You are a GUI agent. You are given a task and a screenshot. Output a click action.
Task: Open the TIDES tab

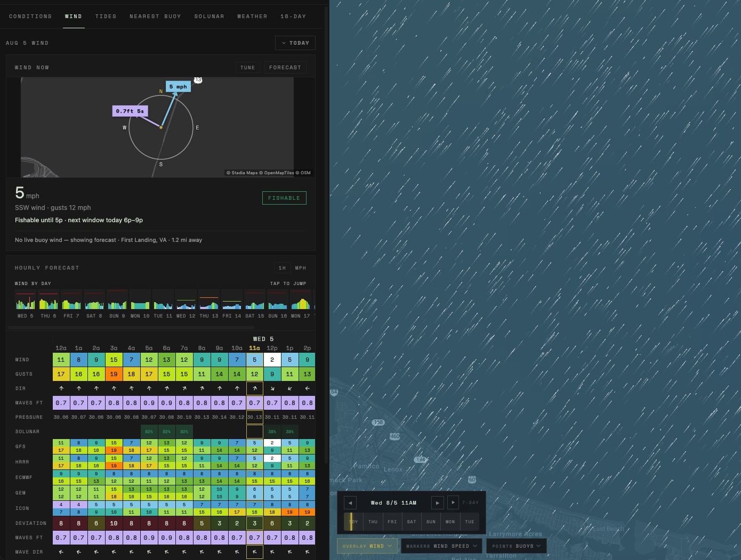pos(106,17)
